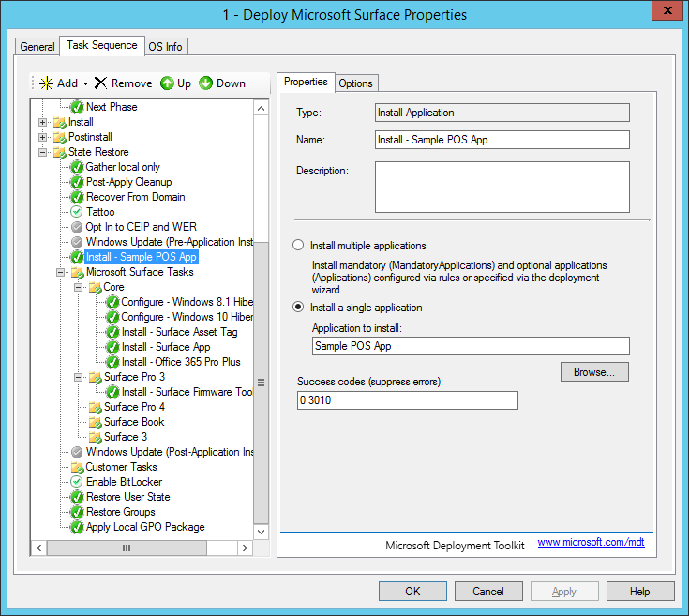Click the Customer Tasks folder icon
Viewport: 689px width, 616px height.
[x=77, y=467]
